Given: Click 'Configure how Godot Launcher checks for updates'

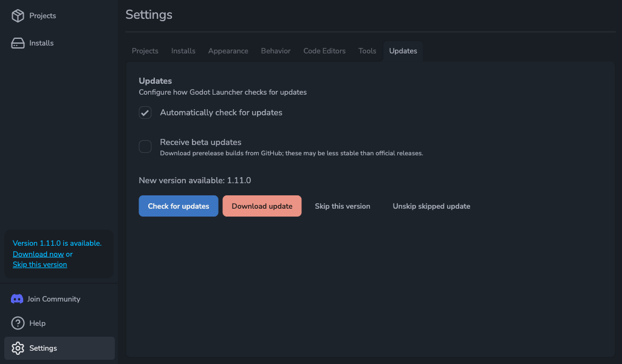Looking at the screenshot, I should 222,92.
